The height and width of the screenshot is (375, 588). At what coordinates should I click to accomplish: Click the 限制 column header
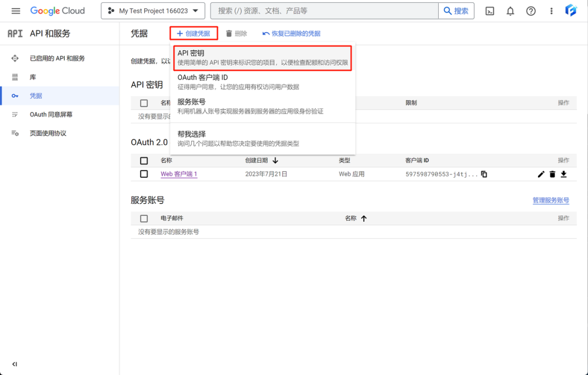point(411,103)
